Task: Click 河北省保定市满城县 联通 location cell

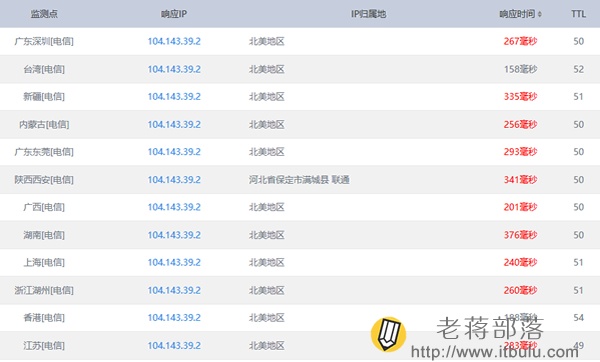Action: 299,179
